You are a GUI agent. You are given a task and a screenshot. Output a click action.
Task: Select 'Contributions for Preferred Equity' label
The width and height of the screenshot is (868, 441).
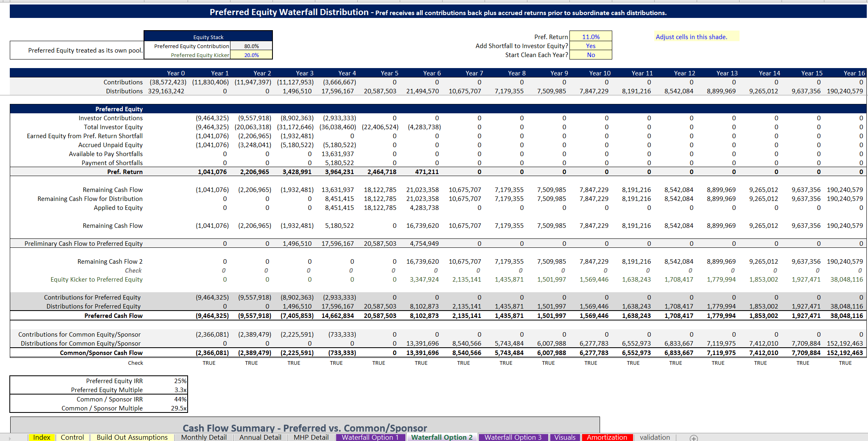(92, 297)
